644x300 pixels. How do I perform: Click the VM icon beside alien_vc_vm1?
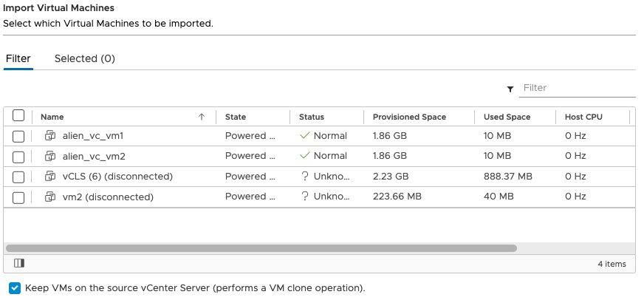coord(50,136)
